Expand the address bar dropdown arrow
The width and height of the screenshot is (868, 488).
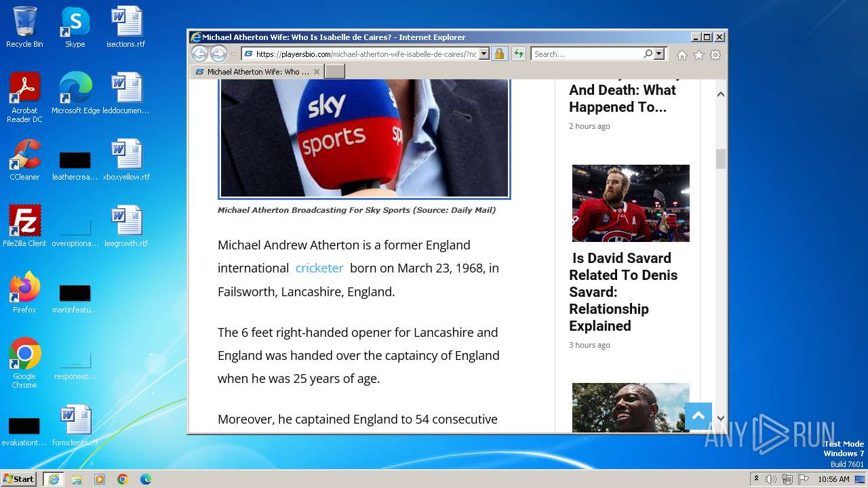484,54
